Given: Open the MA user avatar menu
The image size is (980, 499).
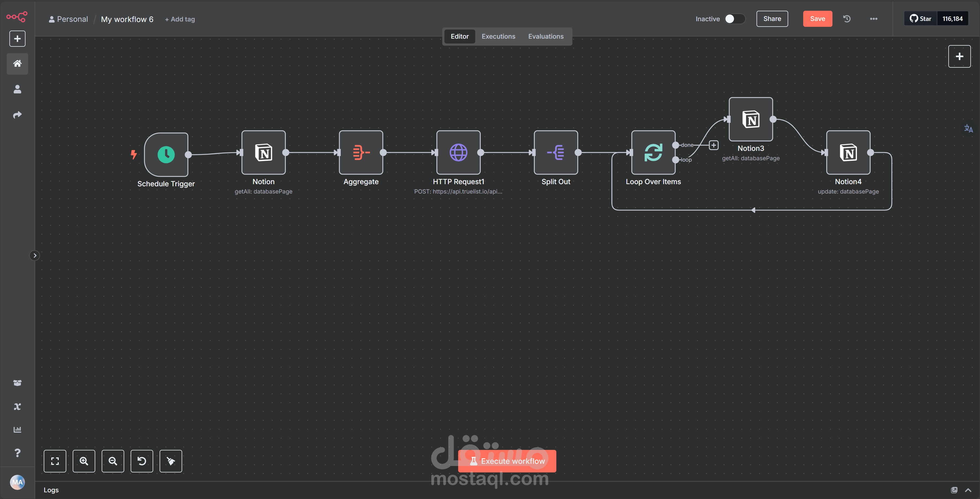Looking at the screenshot, I should coord(17,482).
